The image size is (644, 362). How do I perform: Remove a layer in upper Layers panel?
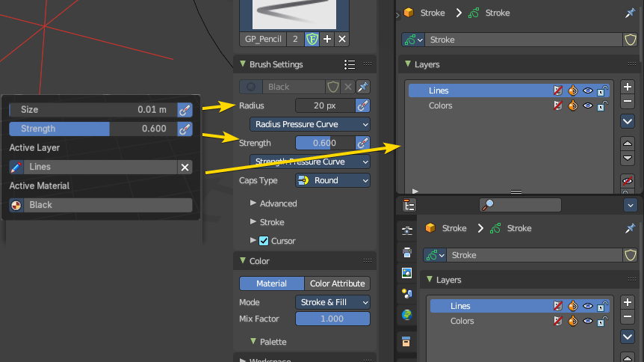(x=628, y=101)
